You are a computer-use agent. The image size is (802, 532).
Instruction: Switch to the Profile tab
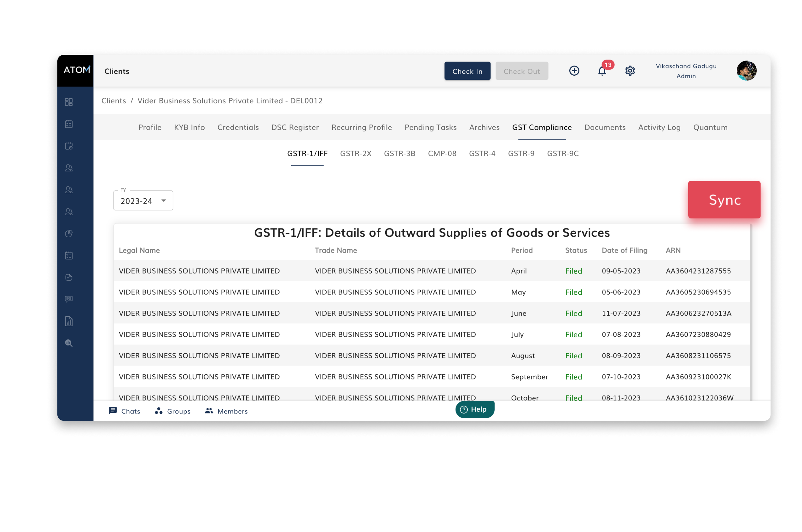(150, 128)
